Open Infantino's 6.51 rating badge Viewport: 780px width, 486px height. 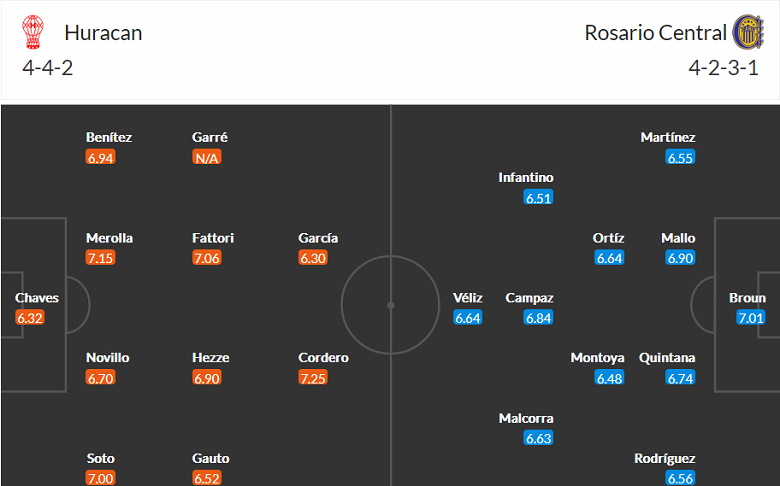[x=539, y=197]
